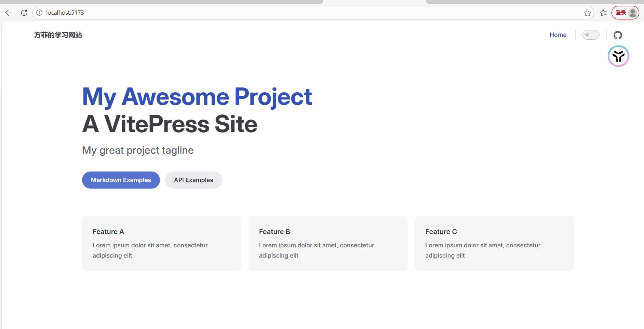Select the Feature C card

[494, 243]
